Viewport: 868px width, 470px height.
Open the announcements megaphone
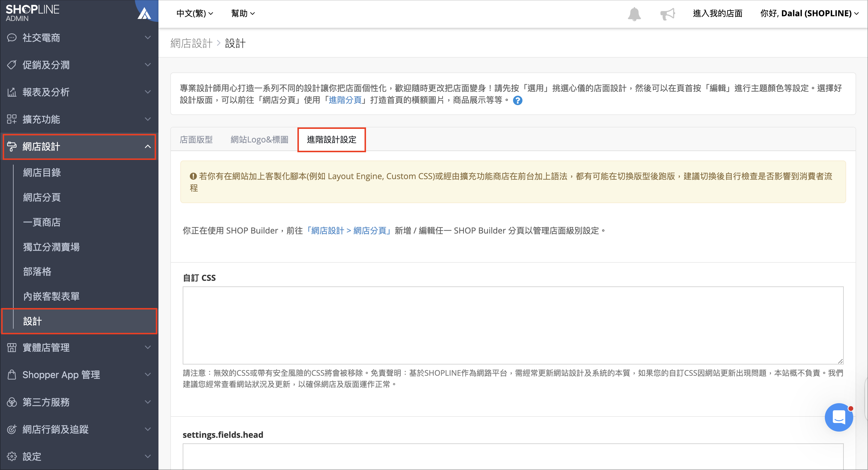[x=667, y=14]
